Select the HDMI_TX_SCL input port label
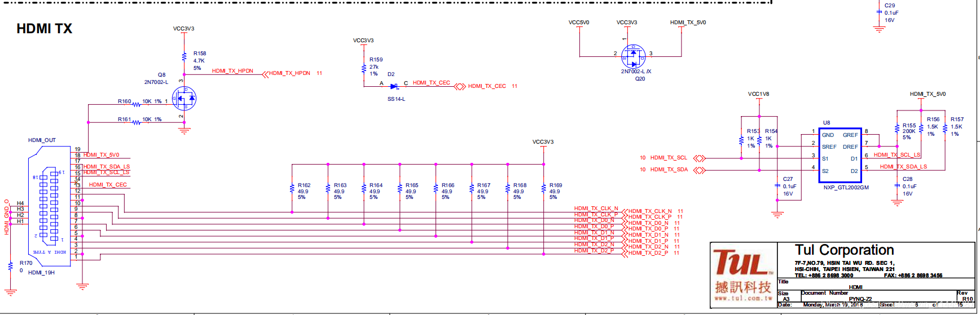 [669, 158]
